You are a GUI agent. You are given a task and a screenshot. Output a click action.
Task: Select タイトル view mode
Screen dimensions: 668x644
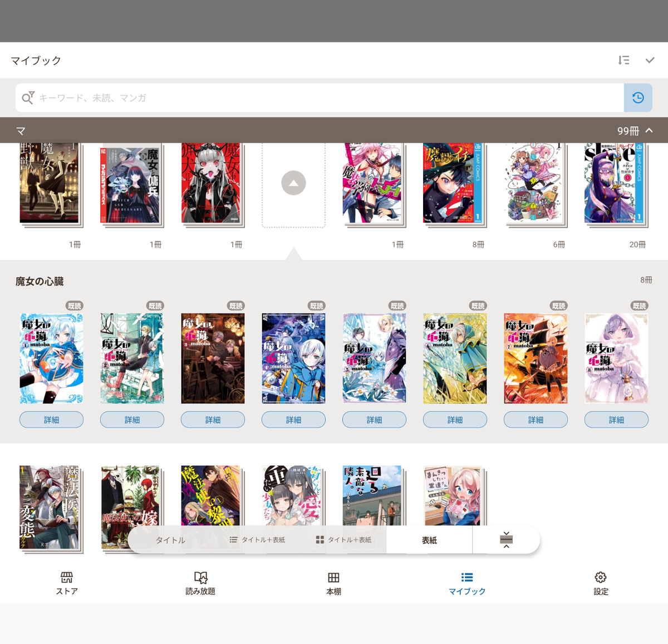170,540
